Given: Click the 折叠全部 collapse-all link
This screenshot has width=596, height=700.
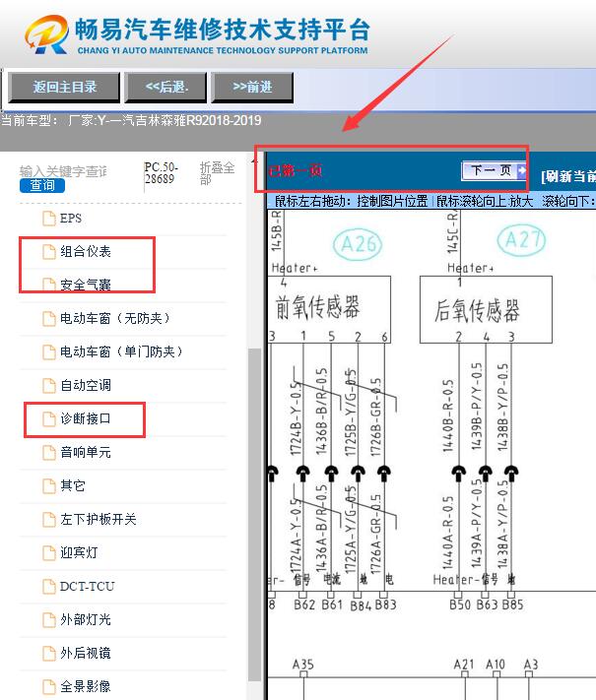Looking at the screenshot, I should click(x=217, y=173).
